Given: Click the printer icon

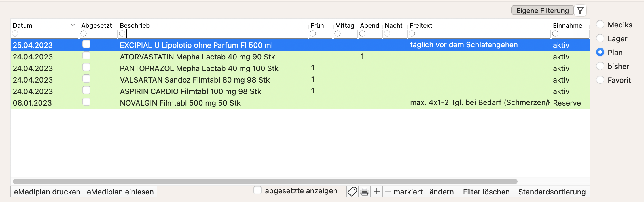Looking at the screenshot, I should pos(365,192).
